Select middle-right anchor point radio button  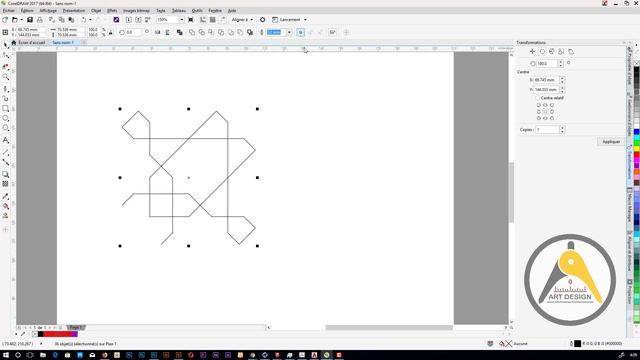552,111
